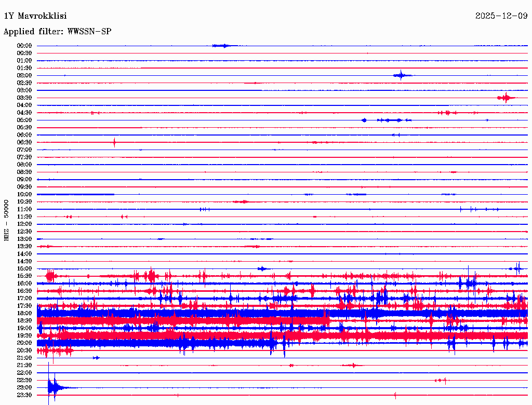
Task: Select the 03:00 time label
Action: point(24,90)
